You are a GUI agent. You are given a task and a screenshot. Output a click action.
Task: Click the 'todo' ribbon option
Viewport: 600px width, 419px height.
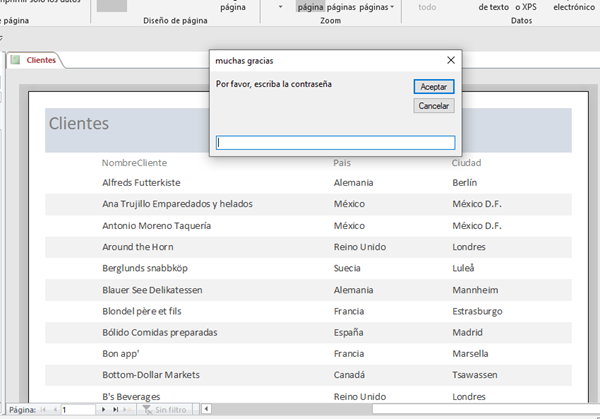coord(427,7)
